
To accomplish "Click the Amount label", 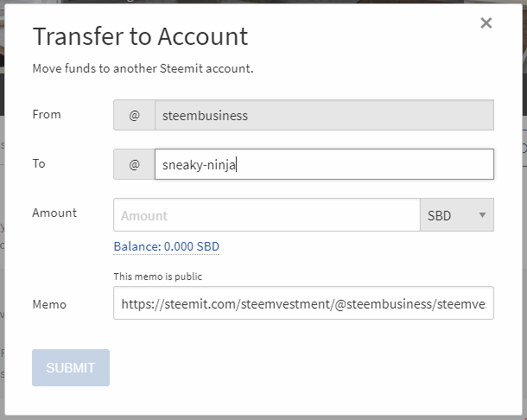I will 54,213.
